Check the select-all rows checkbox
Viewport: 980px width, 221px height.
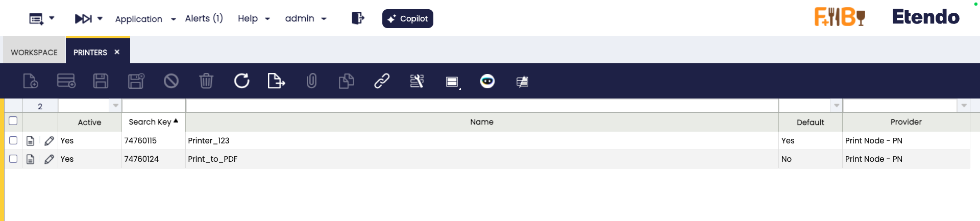[x=13, y=121]
